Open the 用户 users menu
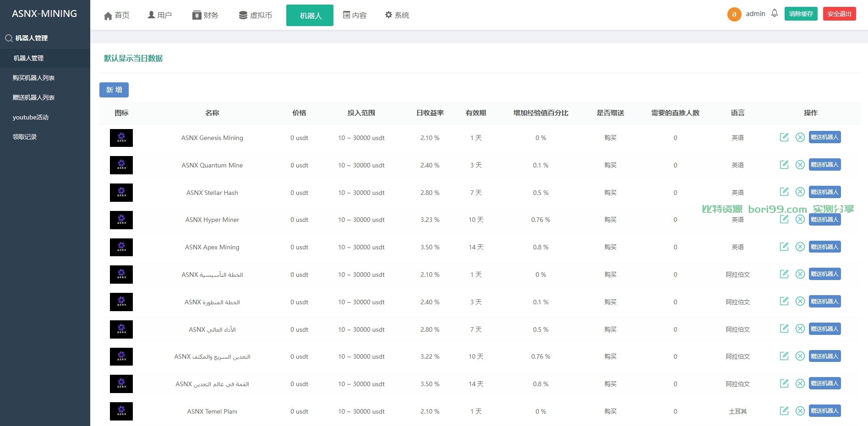Screen dimensions: 868x426 coord(160,16)
